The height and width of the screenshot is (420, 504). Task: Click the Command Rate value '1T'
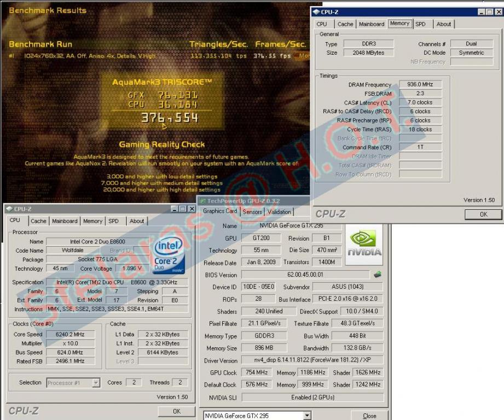(420, 147)
